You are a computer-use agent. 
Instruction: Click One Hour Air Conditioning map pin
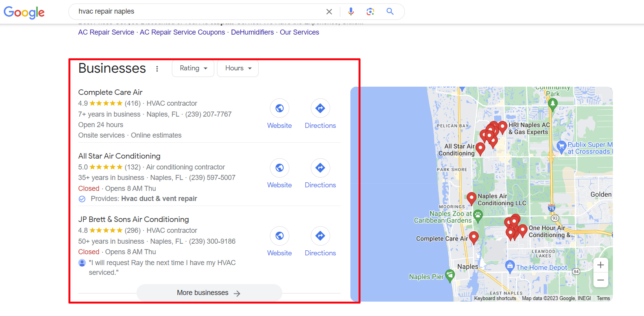[523, 231]
